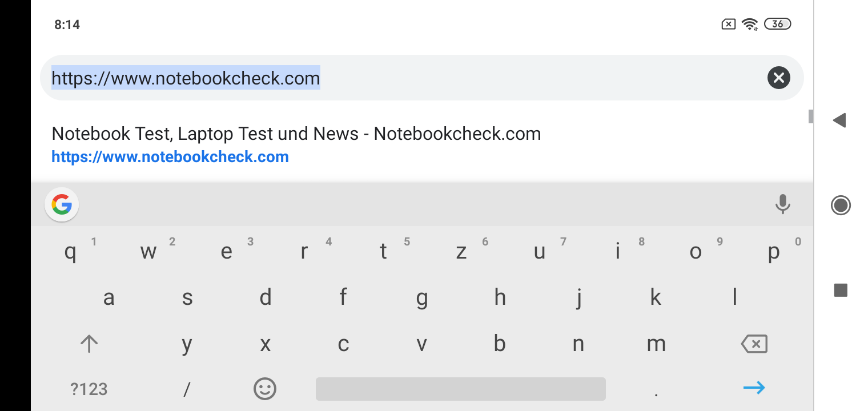Start voice input with microphone icon

click(782, 204)
